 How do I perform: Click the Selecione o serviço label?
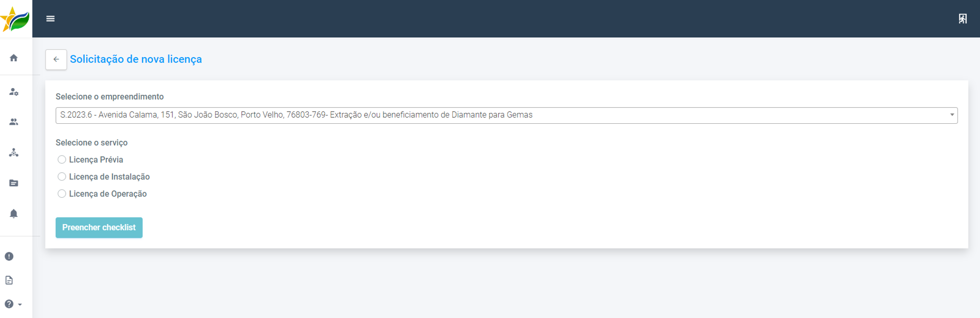(x=92, y=143)
